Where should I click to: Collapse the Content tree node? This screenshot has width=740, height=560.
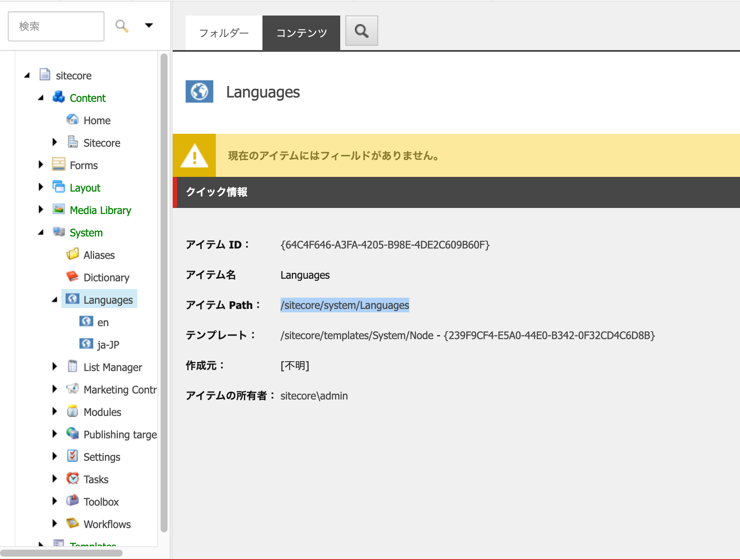[41, 98]
